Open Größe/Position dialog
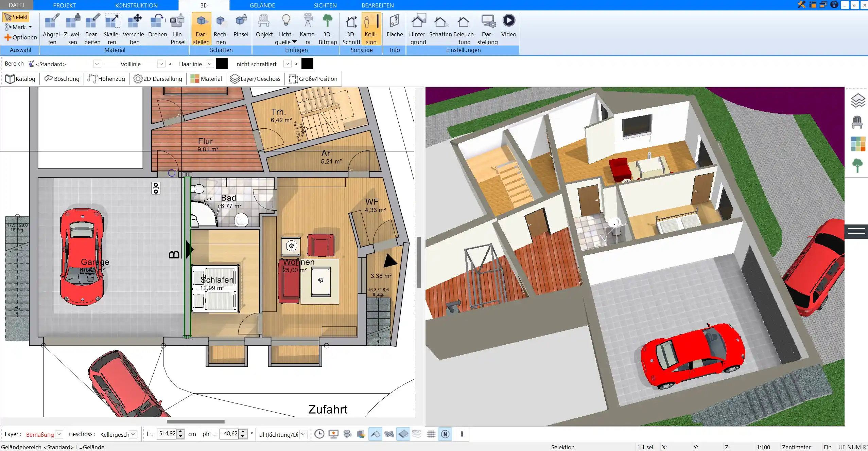This screenshot has width=868, height=451. [313, 79]
